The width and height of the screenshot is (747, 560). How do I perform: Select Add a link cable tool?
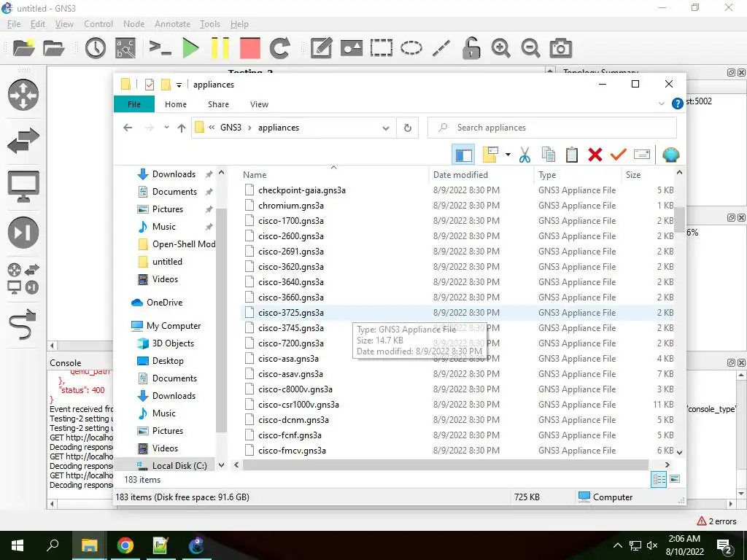point(23,324)
